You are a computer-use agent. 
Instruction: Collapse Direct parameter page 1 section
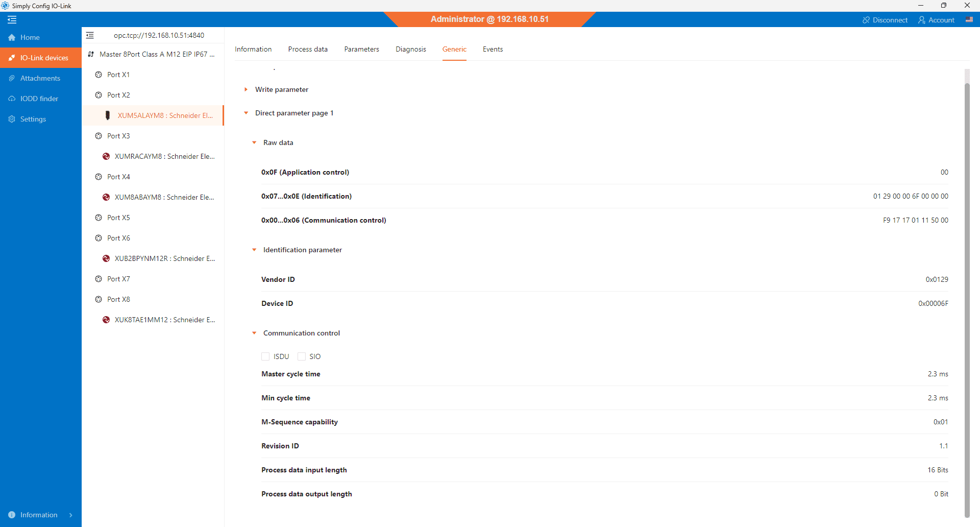coord(246,113)
